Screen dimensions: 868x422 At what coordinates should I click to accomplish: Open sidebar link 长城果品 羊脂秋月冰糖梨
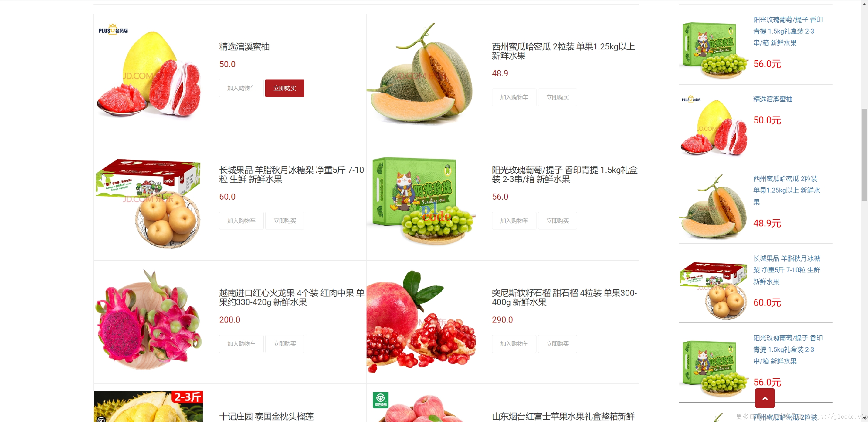tap(787, 270)
